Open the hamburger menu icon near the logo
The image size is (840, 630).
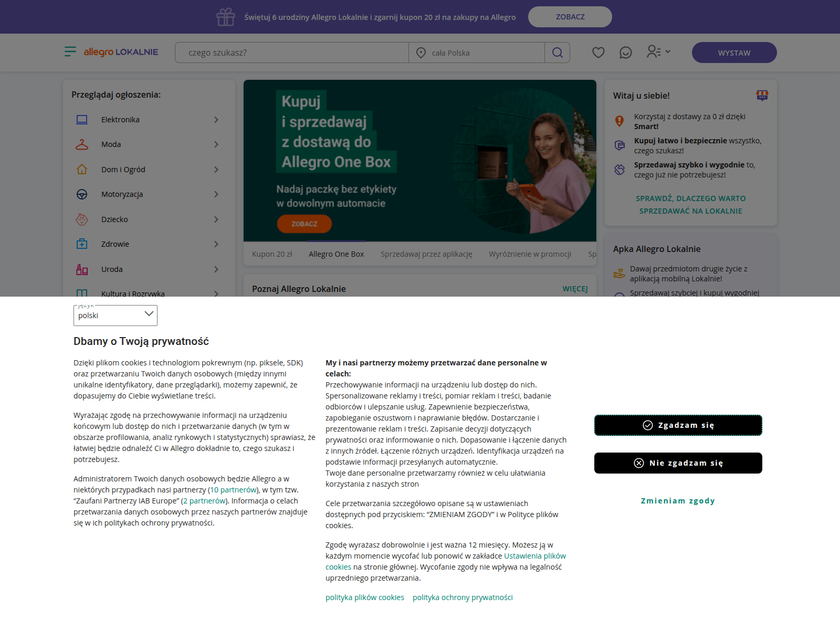coord(70,51)
